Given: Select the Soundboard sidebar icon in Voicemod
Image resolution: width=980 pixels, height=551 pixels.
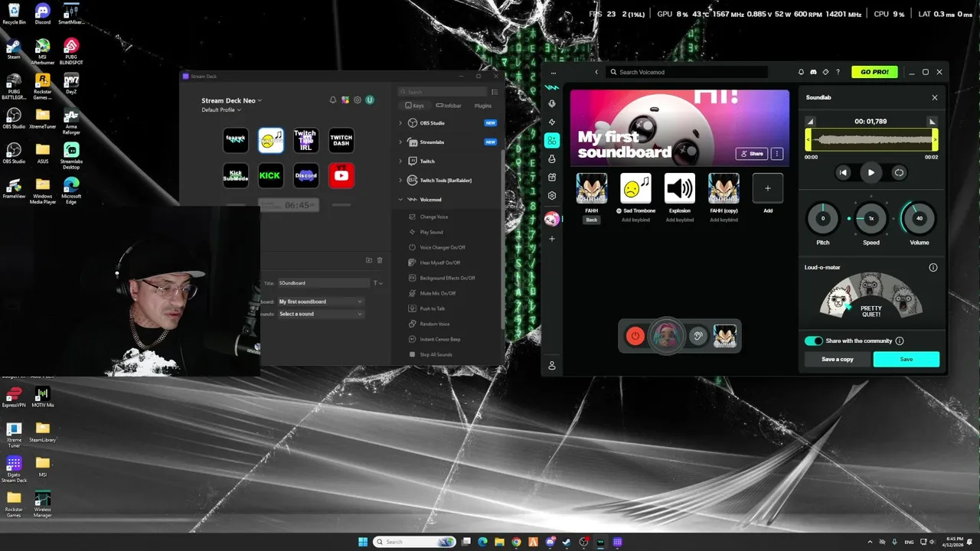Looking at the screenshot, I should coord(551,141).
